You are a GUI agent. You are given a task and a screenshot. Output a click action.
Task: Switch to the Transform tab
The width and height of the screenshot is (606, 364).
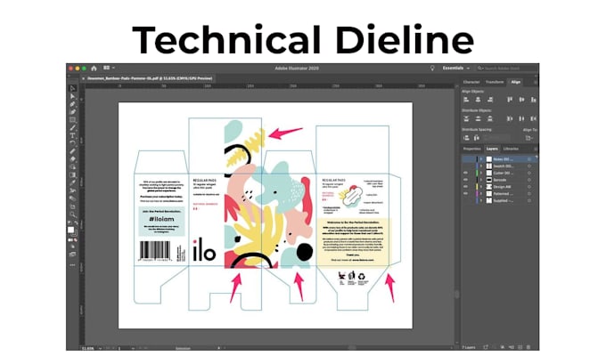point(495,82)
